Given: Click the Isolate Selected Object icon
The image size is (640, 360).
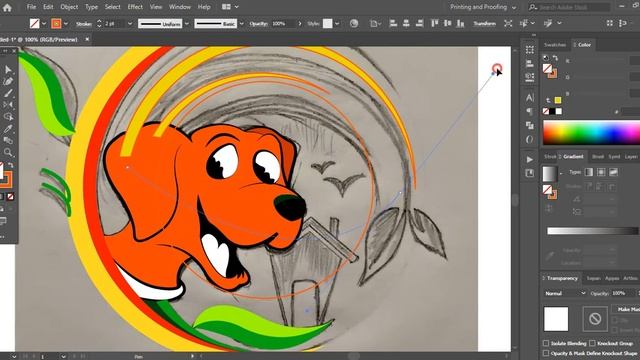Looking at the screenshot, I should click(x=508, y=24).
